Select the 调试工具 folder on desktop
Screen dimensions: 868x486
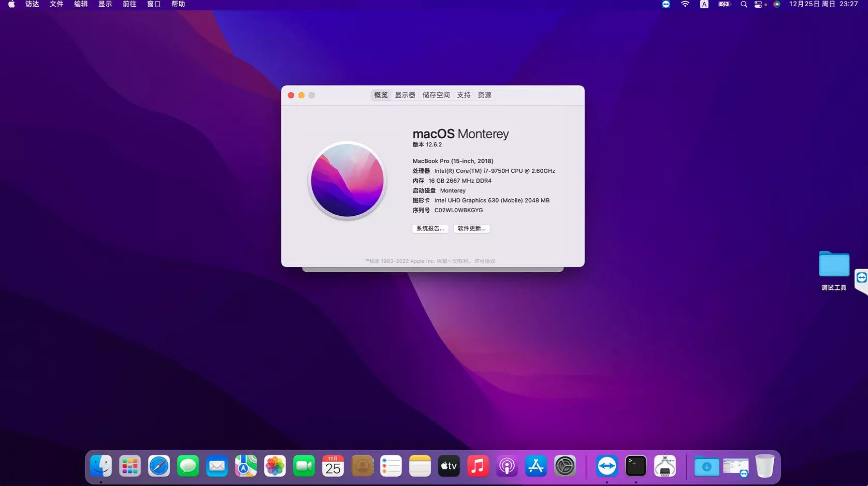click(834, 265)
